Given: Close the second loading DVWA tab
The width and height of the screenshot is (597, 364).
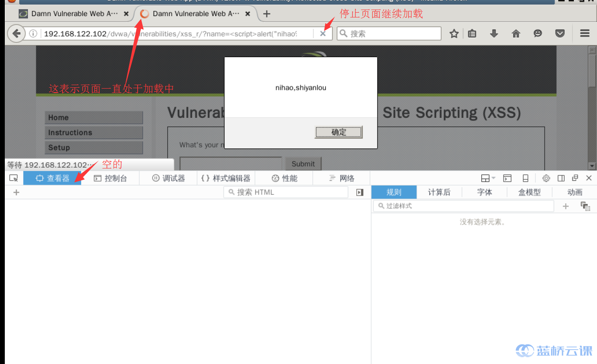Looking at the screenshot, I should (x=248, y=14).
